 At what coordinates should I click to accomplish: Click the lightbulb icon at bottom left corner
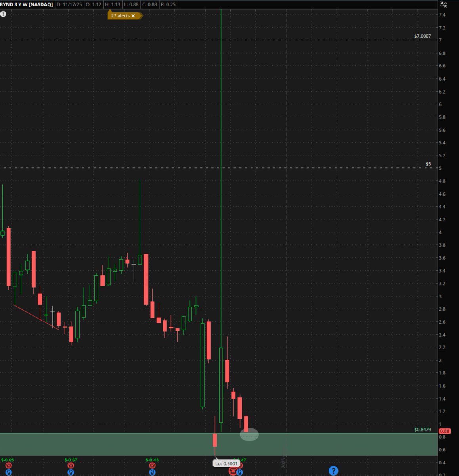[9, 472]
